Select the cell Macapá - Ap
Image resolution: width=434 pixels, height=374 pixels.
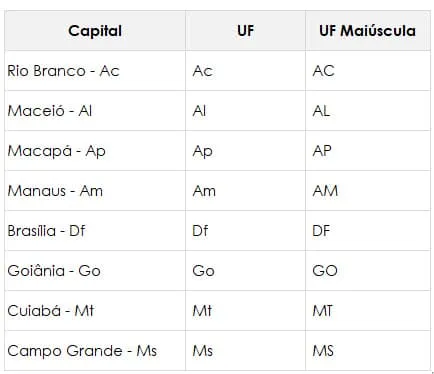pos(95,151)
